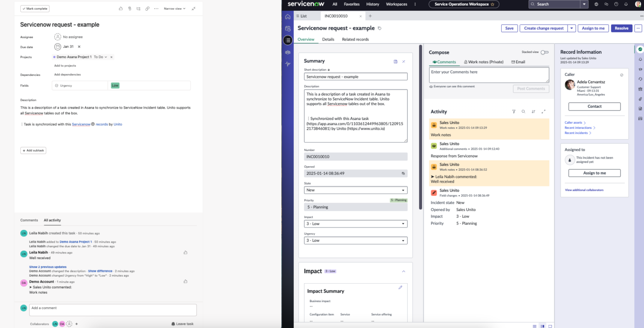The image size is (644, 328).
Task: Click the Contact button for caller
Action: pos(594,107)
